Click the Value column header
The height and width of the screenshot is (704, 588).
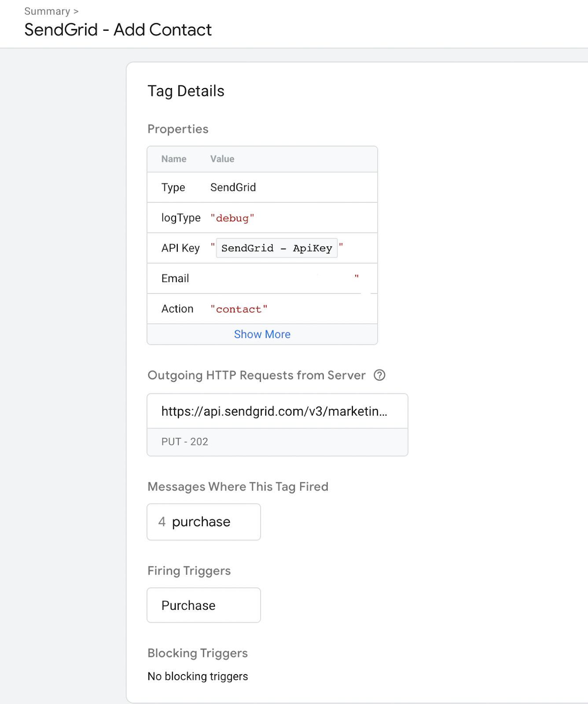[222, 159]
